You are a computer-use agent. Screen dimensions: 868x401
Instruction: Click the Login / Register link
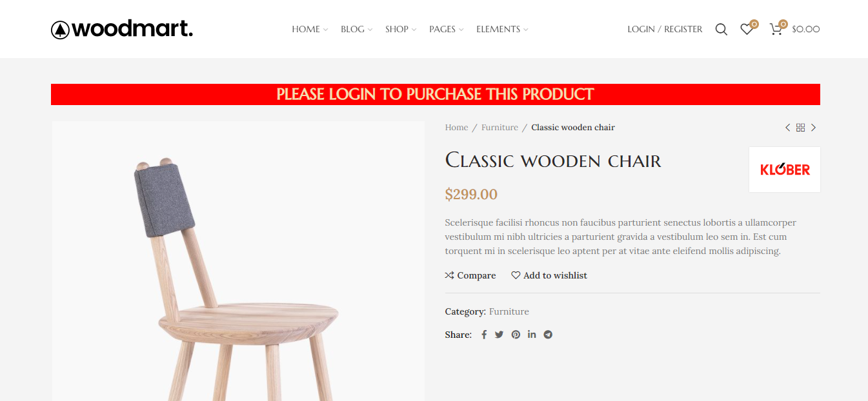point(665,29)
